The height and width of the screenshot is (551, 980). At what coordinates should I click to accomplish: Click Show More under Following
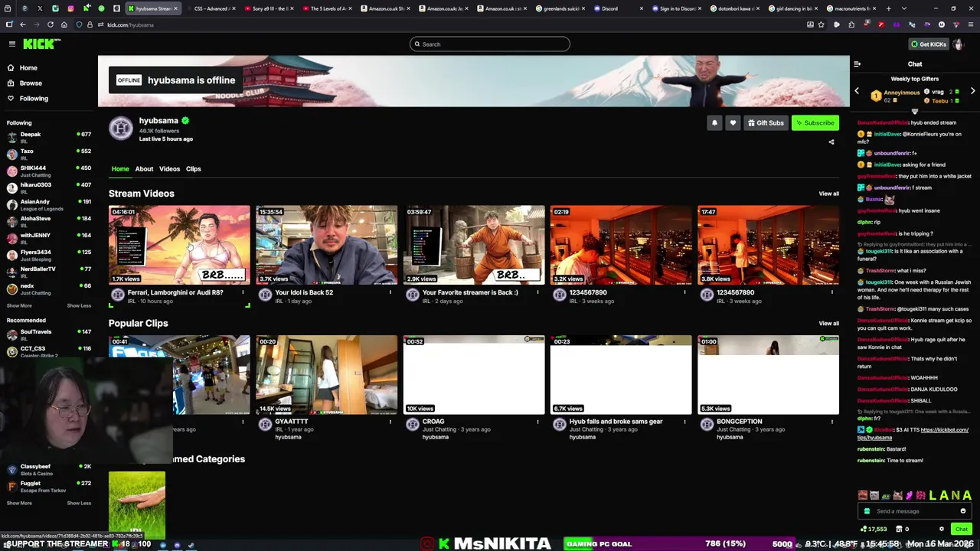19,305
